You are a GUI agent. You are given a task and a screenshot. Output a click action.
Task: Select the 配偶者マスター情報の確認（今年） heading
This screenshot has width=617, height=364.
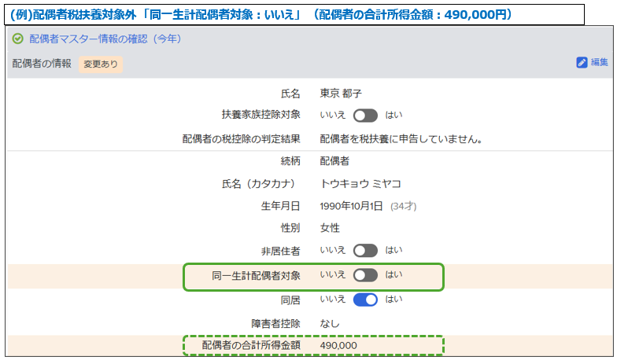[105, 39]
